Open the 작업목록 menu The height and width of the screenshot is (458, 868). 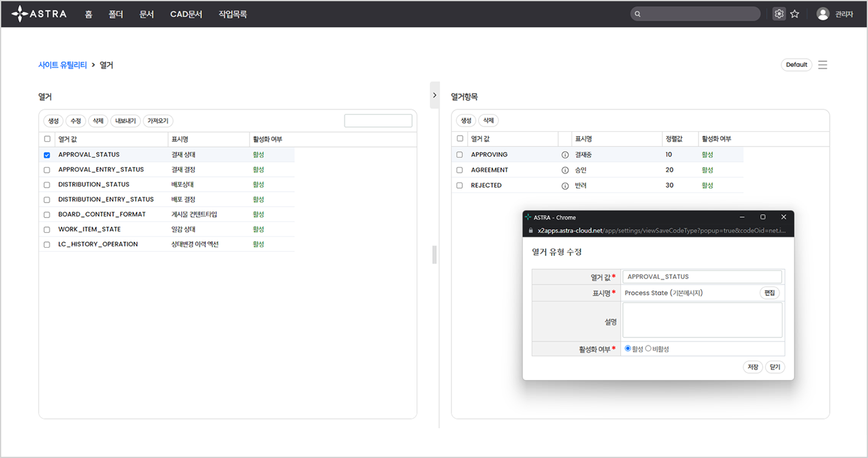click(x=233, y=14)
